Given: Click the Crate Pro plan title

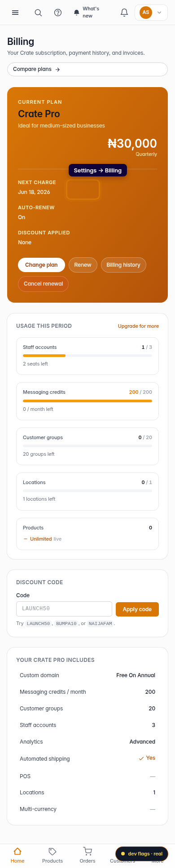Looking at the screenshot, I should (39, 114).
